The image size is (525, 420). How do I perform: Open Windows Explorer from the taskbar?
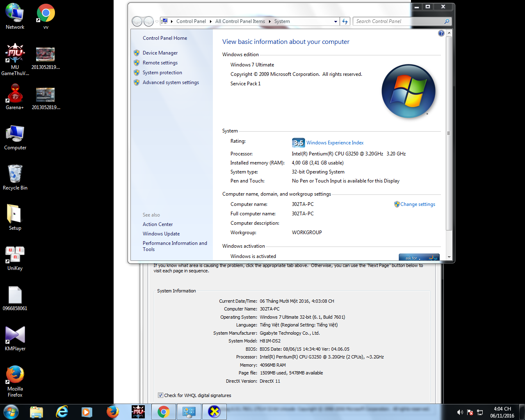pyautogui.click(x=37, y=412)
